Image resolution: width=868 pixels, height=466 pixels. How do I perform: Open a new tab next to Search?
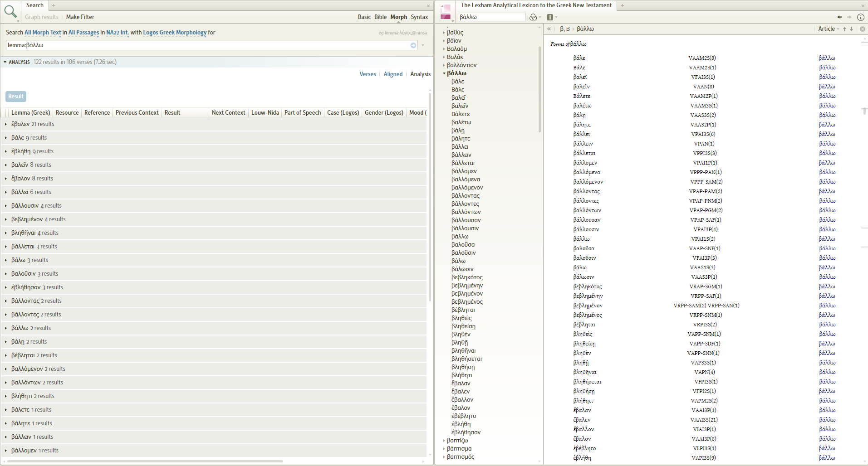tap(54, 5)
